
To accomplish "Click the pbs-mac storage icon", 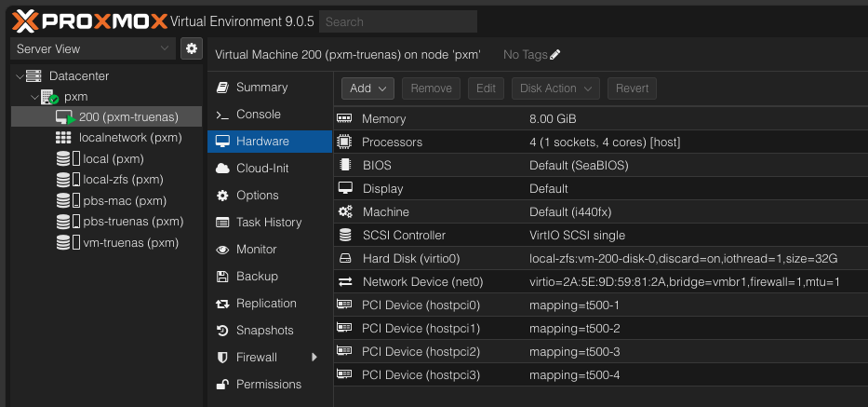I will pyautogui.click(x=69, y=201).
